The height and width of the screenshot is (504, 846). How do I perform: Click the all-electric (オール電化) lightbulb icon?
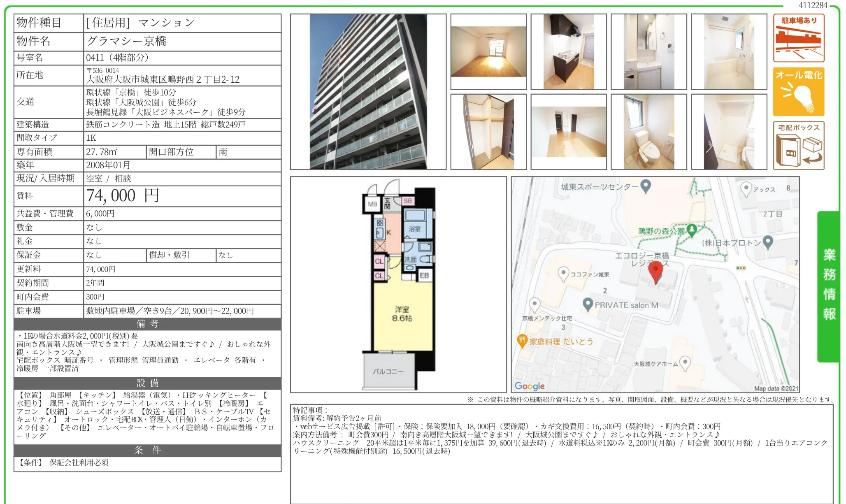(798, 92)
